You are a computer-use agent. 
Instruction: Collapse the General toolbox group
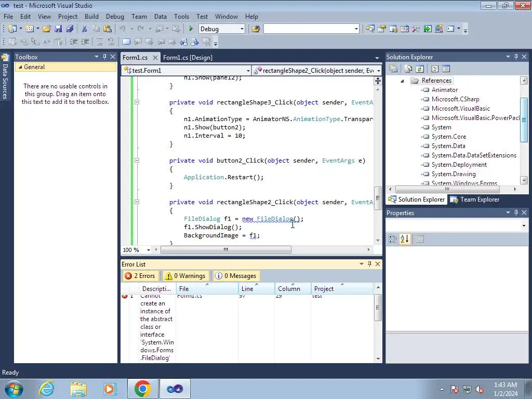click(x=20, y=67)
